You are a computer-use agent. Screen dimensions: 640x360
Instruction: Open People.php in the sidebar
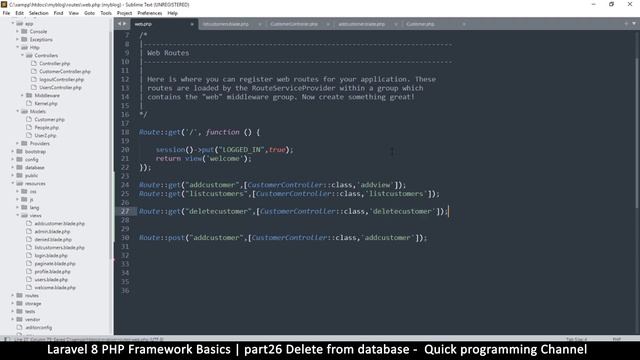pos(47,127)
